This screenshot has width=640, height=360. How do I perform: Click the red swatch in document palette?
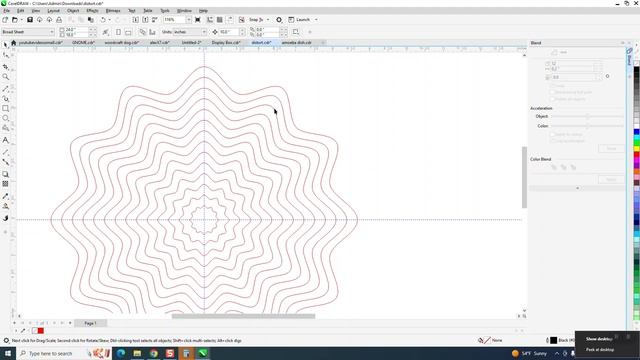coord(41,331)
